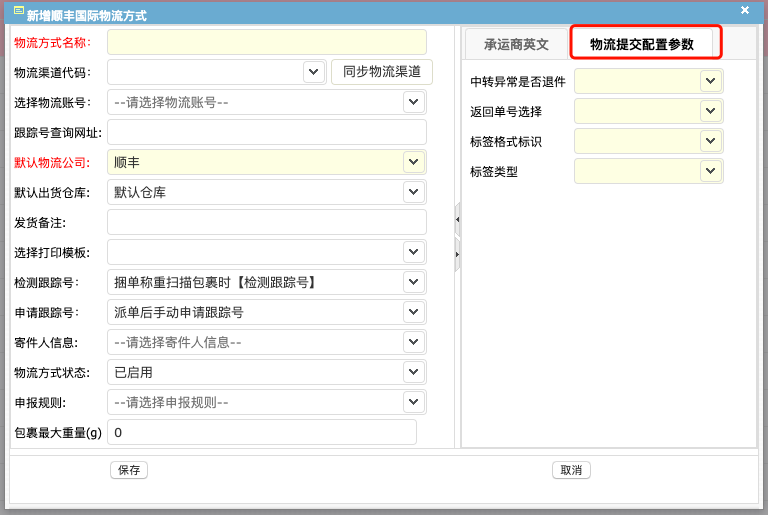
Task: Click the 取消 button
Action: click(571, 470)
